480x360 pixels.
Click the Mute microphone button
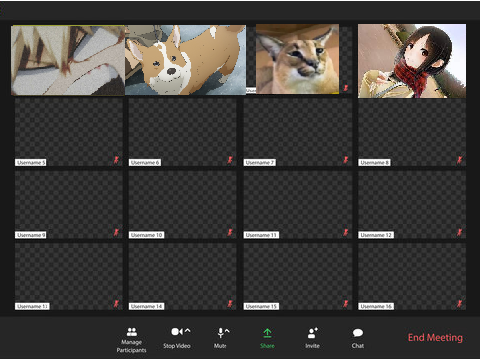point(220,338)
